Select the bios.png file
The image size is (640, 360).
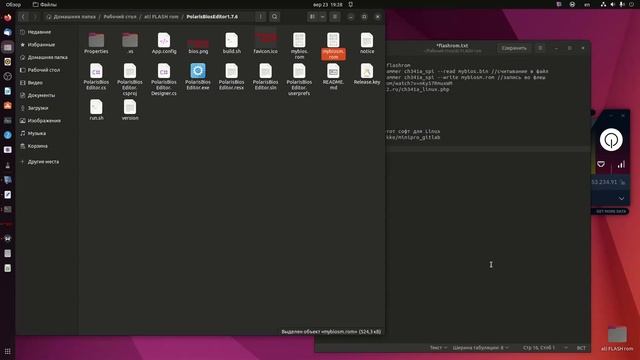[x=198, y=46]
